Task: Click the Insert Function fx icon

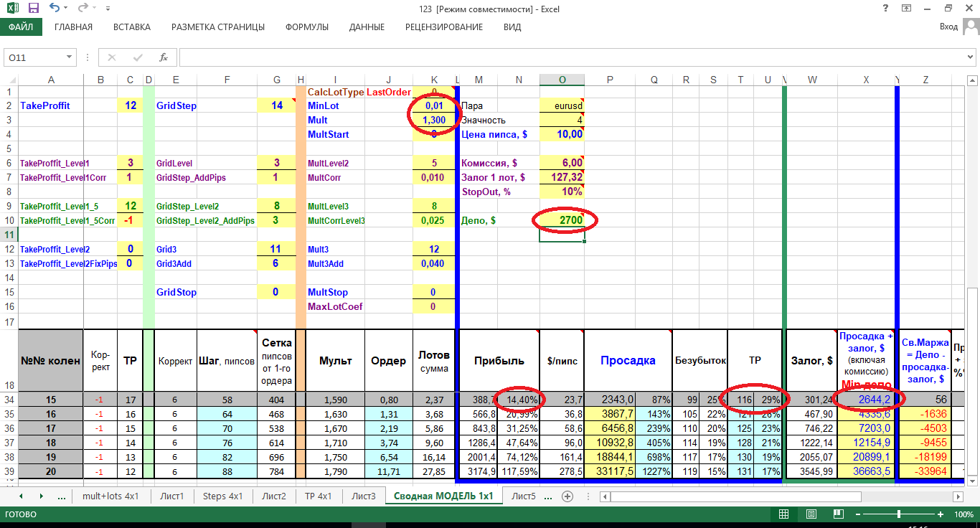Action: point(164,57)
